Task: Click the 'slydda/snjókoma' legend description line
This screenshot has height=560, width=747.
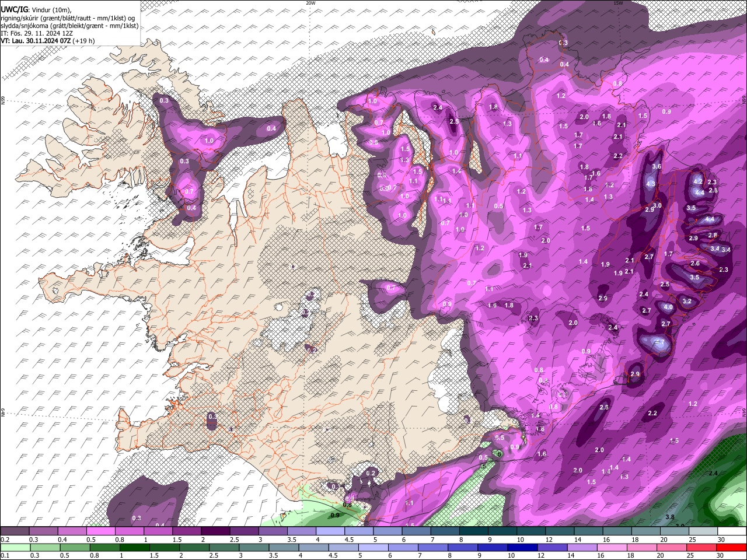Action: point(69,26)
